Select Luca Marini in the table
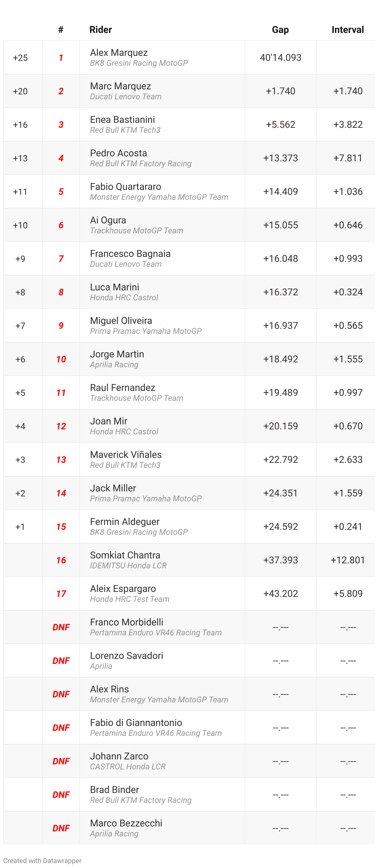 coord(114,287)
